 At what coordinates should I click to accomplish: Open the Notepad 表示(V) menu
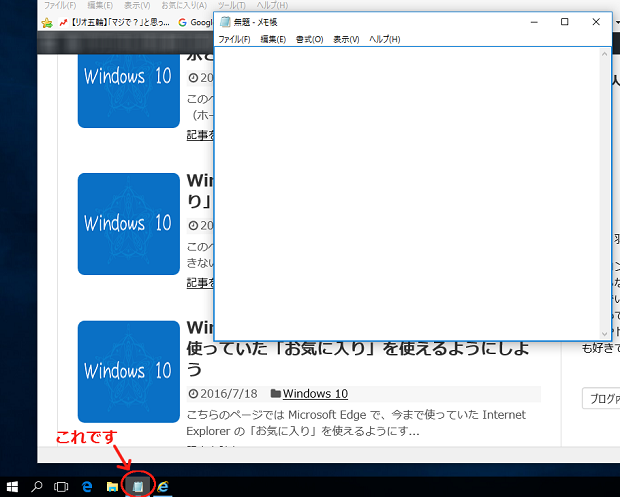click(346, 39)
